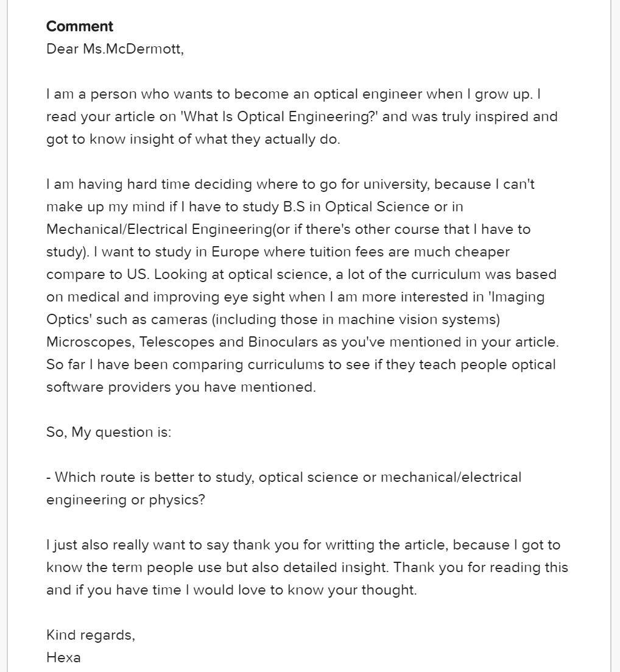
Task: Click the signature name "Hexa"
Action: [x=63, y=657]
